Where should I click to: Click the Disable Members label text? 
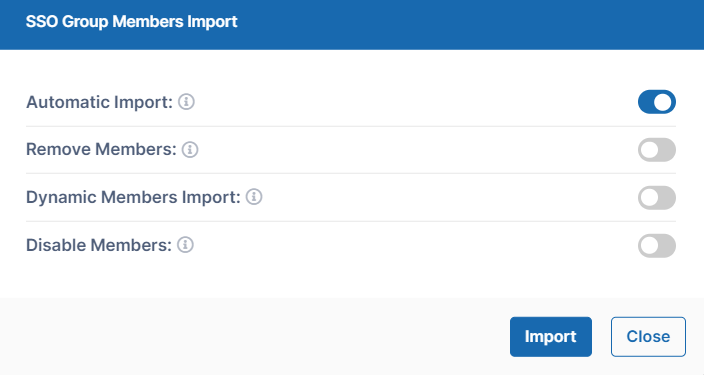tap(99, 245)
